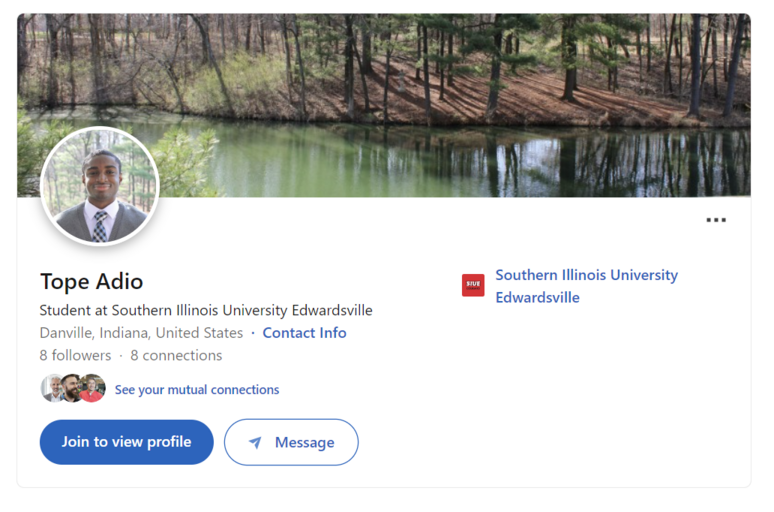Click the Join to view profile button

click(126, 442)
